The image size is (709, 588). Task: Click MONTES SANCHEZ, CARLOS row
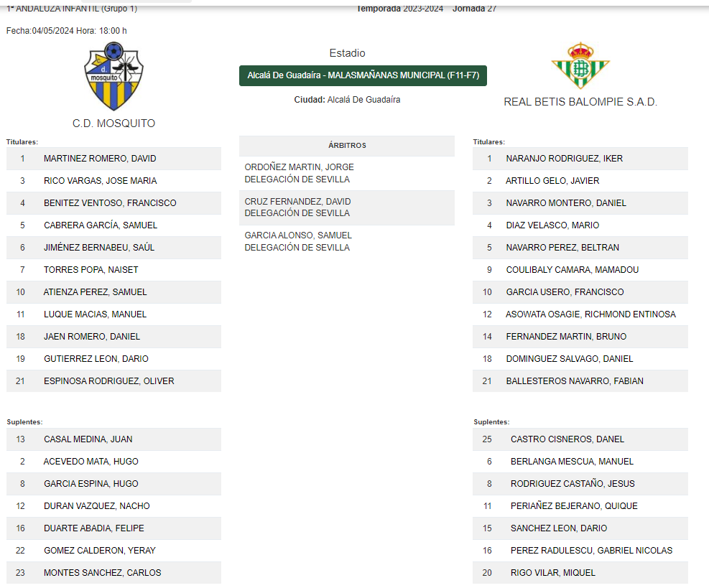102,573
